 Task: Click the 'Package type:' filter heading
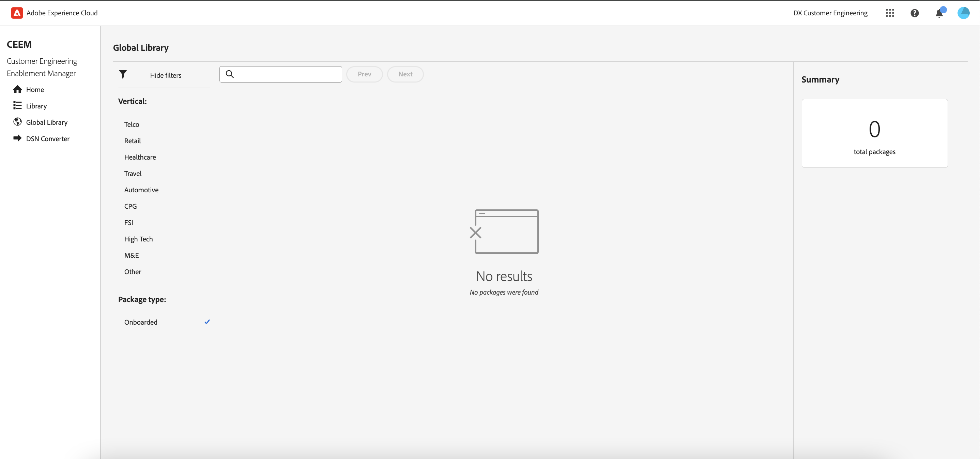pyautogui.click(x=142, y=299)
